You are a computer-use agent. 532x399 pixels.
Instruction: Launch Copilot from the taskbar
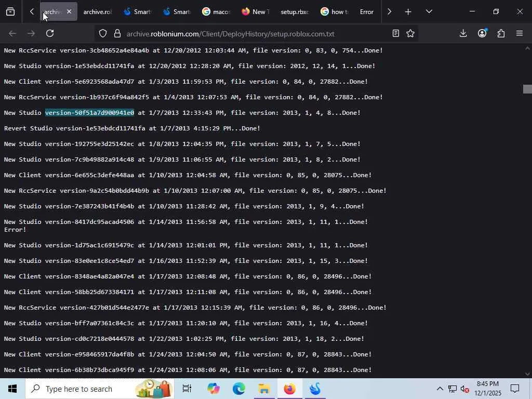coord(214,389)
